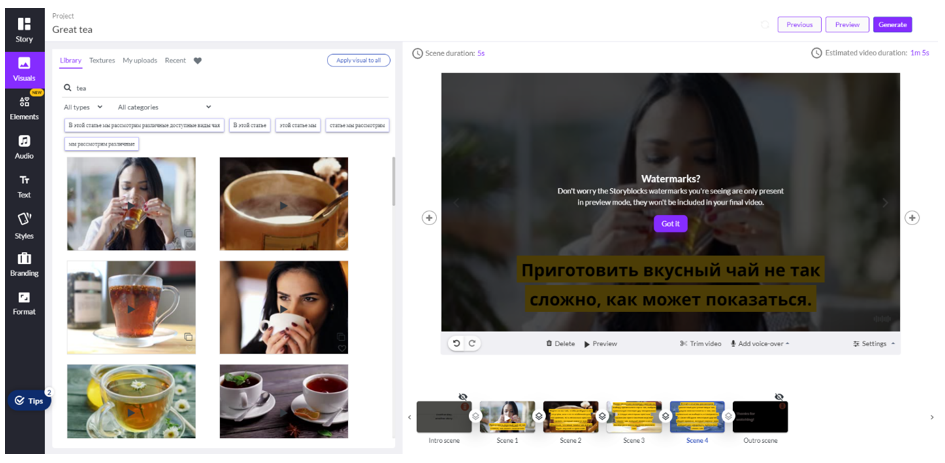This screenshot has height=463, width=945.
Task: Select video of glass tea cup on saucer
Action: click(131, 307)
